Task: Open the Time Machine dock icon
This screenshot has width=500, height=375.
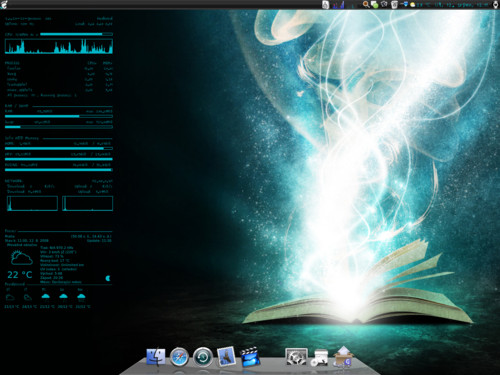Action: click(203, 357)
